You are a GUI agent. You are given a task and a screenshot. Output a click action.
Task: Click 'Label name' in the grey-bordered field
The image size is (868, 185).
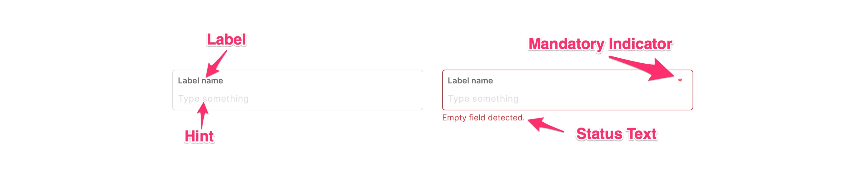[x=201, y=81]
